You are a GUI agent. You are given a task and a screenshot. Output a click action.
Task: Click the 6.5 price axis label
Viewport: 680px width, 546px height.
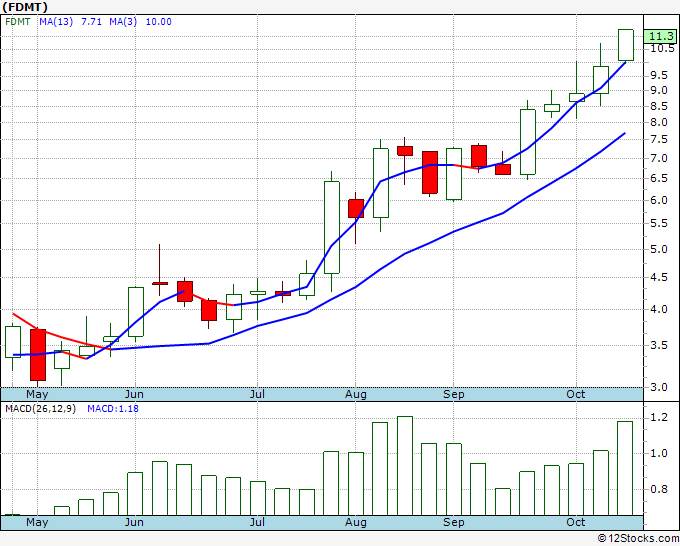659,178
